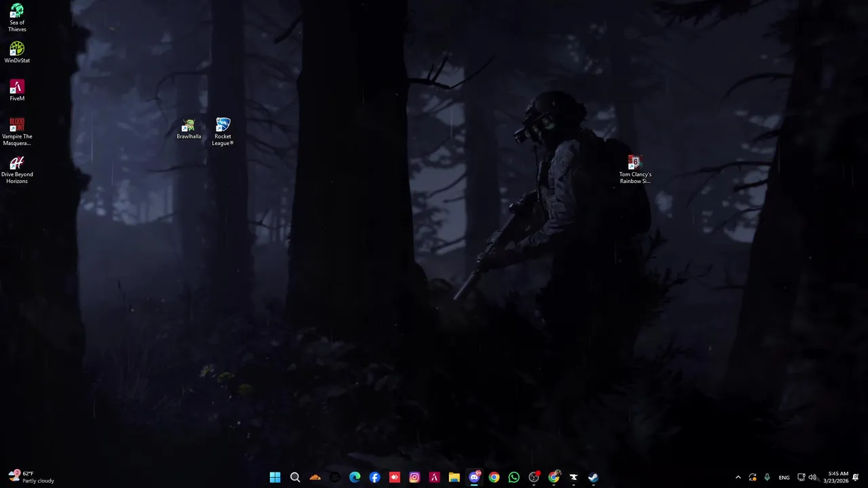Open the clock showing 5:45 AM

pos(837,477)
